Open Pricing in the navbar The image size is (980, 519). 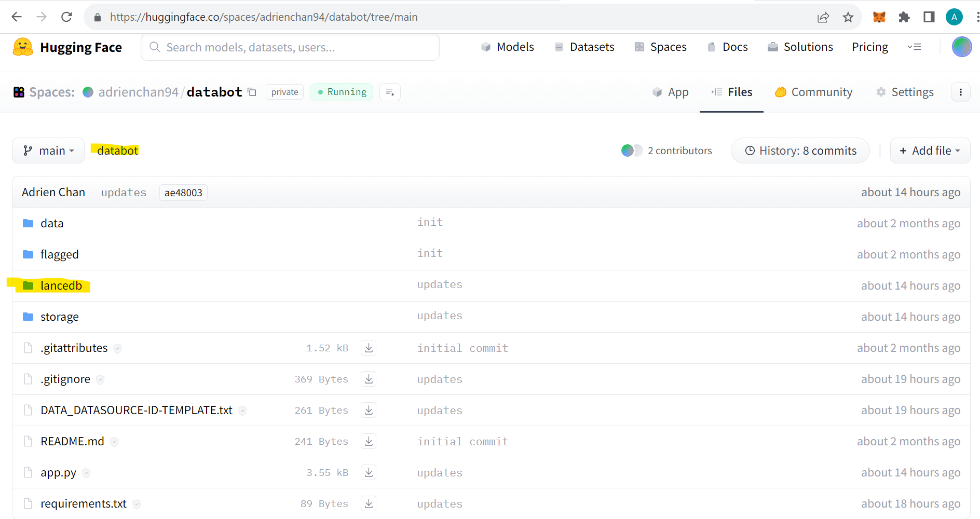click(x=870, y=47)
